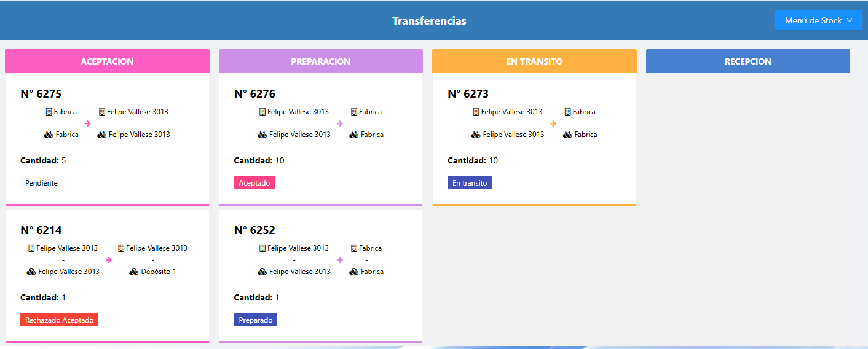Screen dimensions: 868x349
Task: Click destination warehouse boxes icon in card 6276
Action: 354,135
